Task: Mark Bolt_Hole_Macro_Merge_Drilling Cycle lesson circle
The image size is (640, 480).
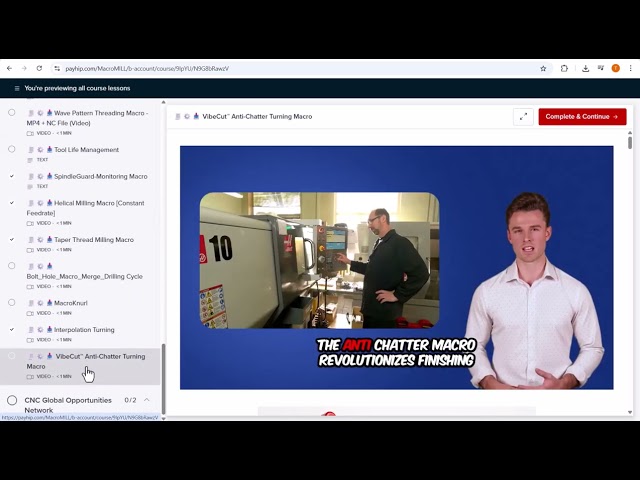Action: 12,266
